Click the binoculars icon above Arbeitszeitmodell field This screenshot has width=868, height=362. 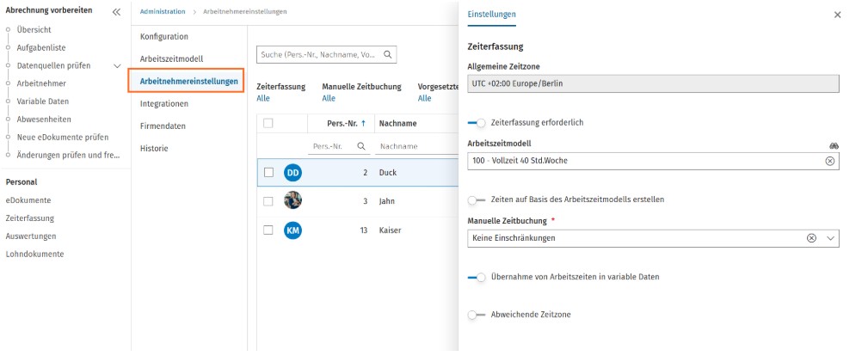coord(834,145)
